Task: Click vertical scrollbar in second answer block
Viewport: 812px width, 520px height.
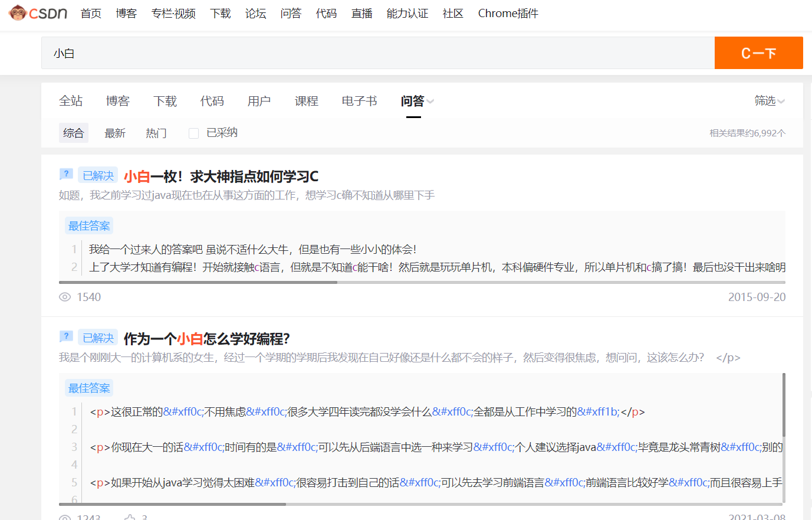Action: click(x=784, y=404)
